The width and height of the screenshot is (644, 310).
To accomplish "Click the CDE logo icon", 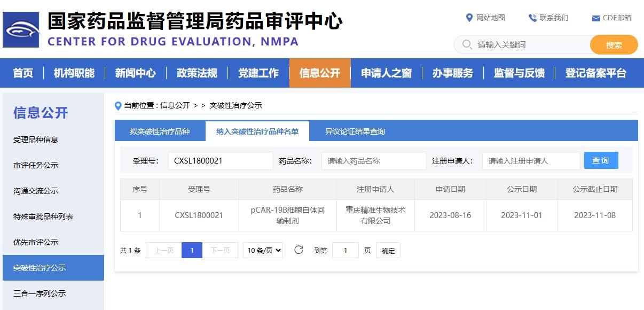I will [x=21, y=30].
